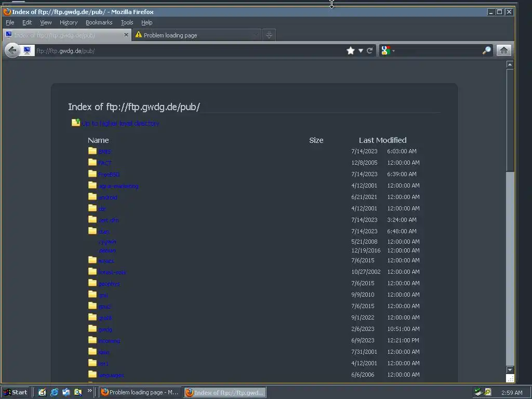532x399 pixels.
Task: Open the FreeBSD directory link
Action: click(109, 175)
